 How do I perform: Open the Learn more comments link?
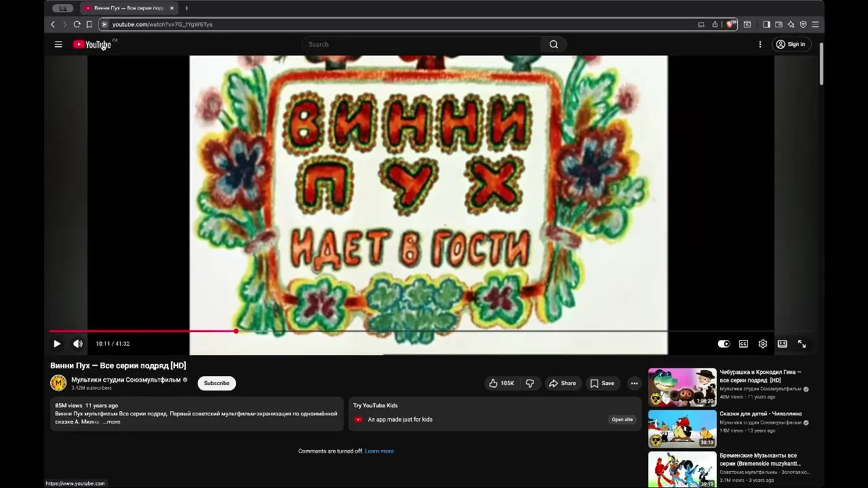click(379, 451)
